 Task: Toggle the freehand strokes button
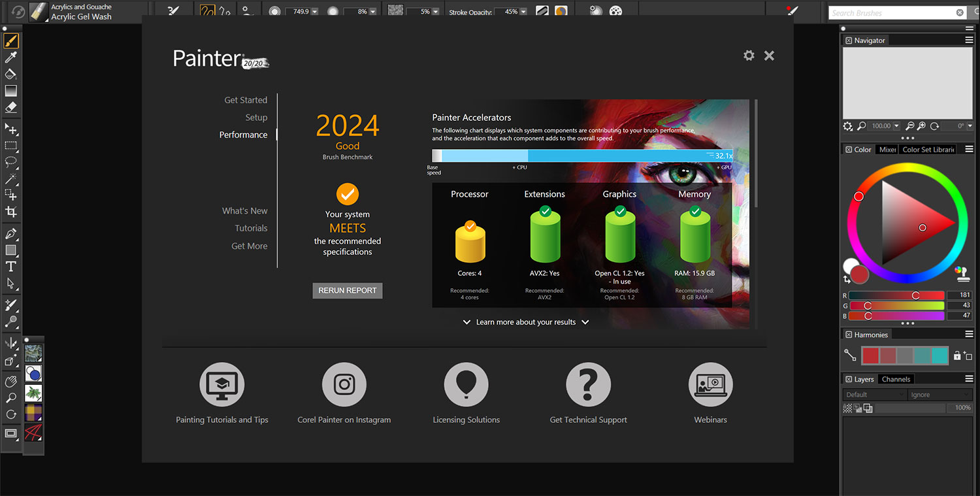click(x=208, y=11)
